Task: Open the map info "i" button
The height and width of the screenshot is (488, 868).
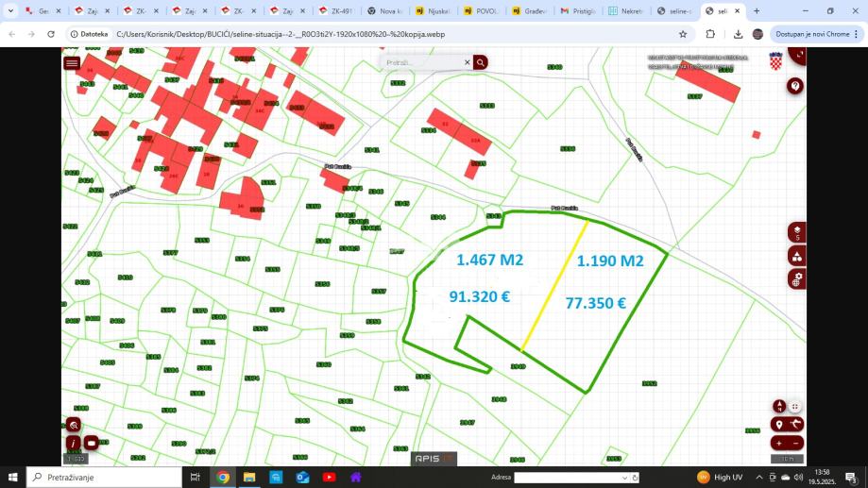Action: [73, 444]
